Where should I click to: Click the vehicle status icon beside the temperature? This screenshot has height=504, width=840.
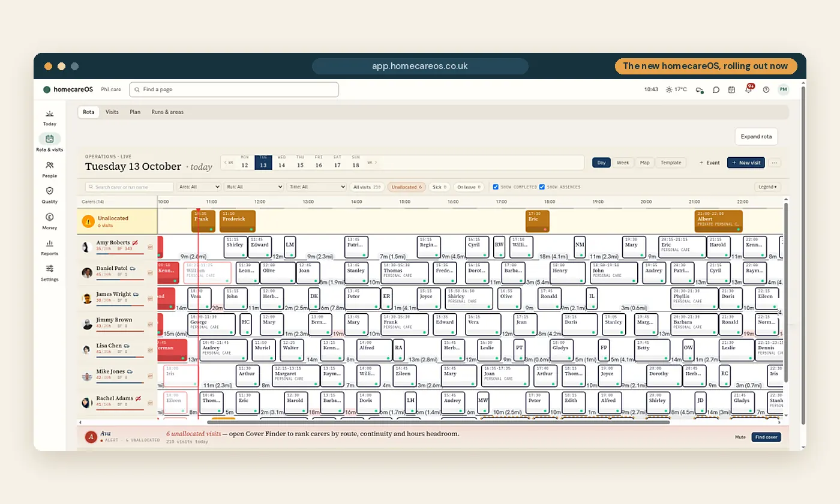pos(699,90)
